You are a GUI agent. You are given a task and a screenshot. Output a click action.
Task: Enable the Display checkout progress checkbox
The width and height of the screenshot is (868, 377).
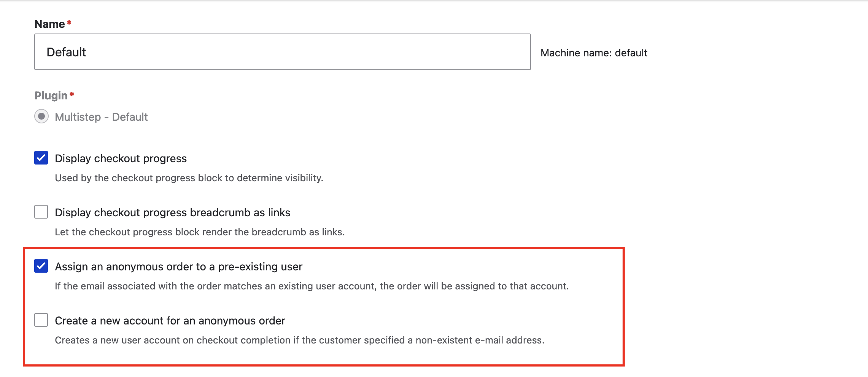tap(42, 158)
